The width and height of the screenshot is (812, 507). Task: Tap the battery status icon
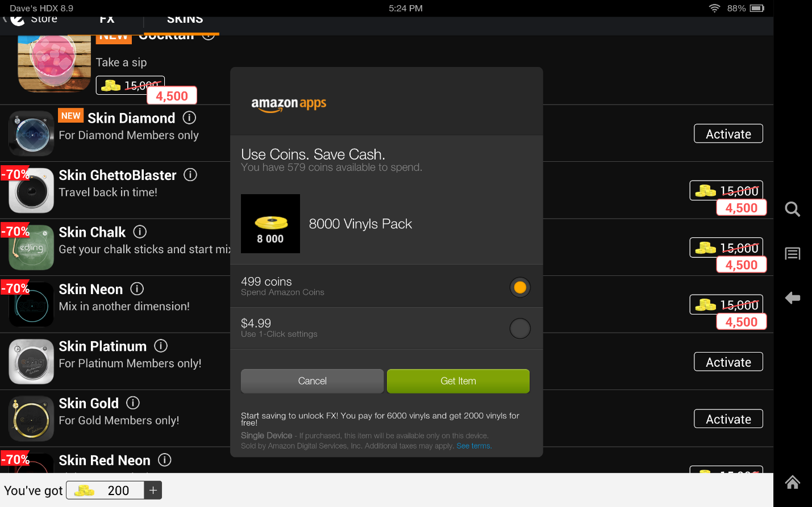pyautogui.click(x=757, y=8)
